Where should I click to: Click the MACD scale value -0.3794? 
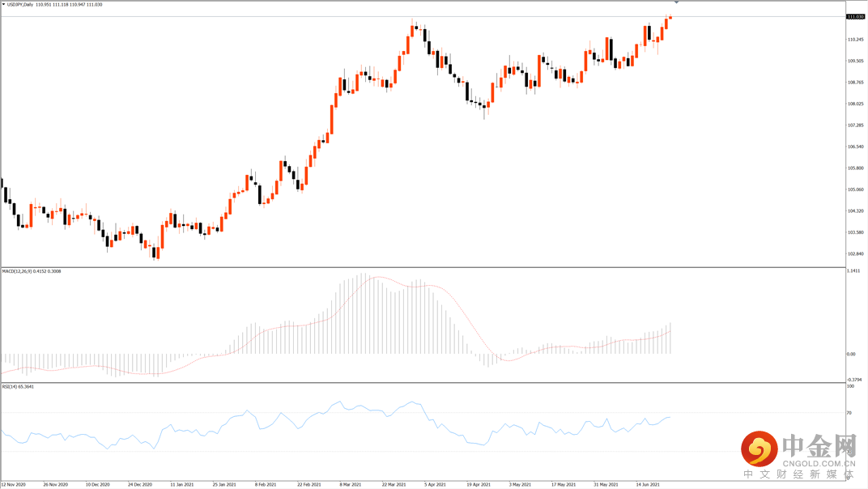coord(855,380)
